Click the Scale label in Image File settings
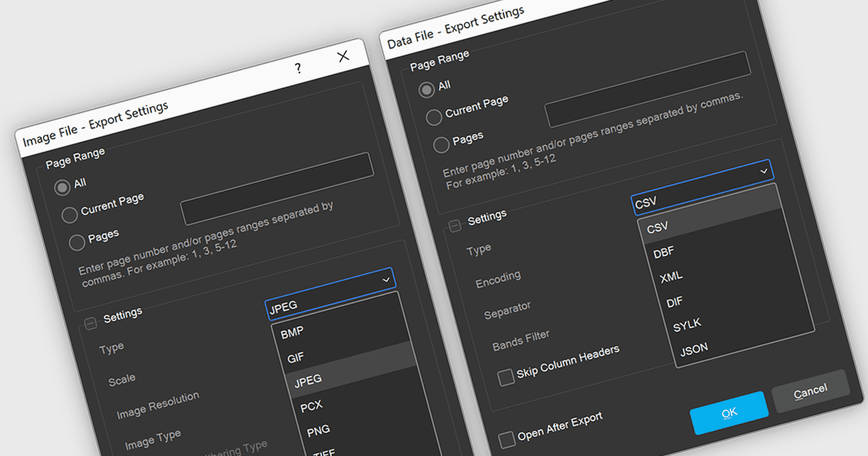Viewport: 868px width, 456px height. coord(122,379)
